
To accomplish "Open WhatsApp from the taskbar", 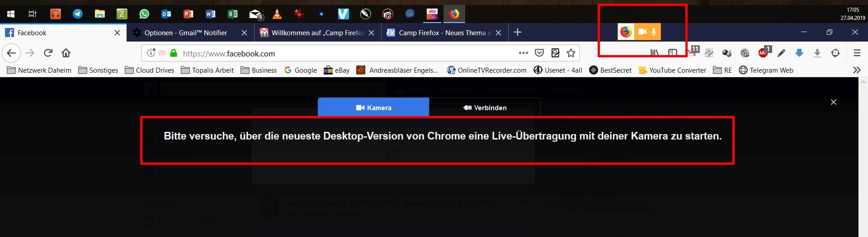I will point(144,14).
